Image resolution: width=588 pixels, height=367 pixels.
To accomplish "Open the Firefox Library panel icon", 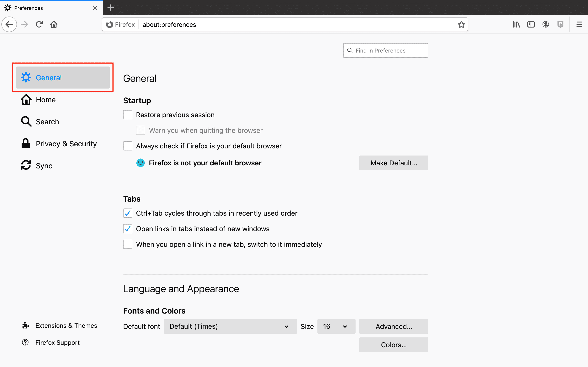I will pyautogui.click(x=516, y=24).
